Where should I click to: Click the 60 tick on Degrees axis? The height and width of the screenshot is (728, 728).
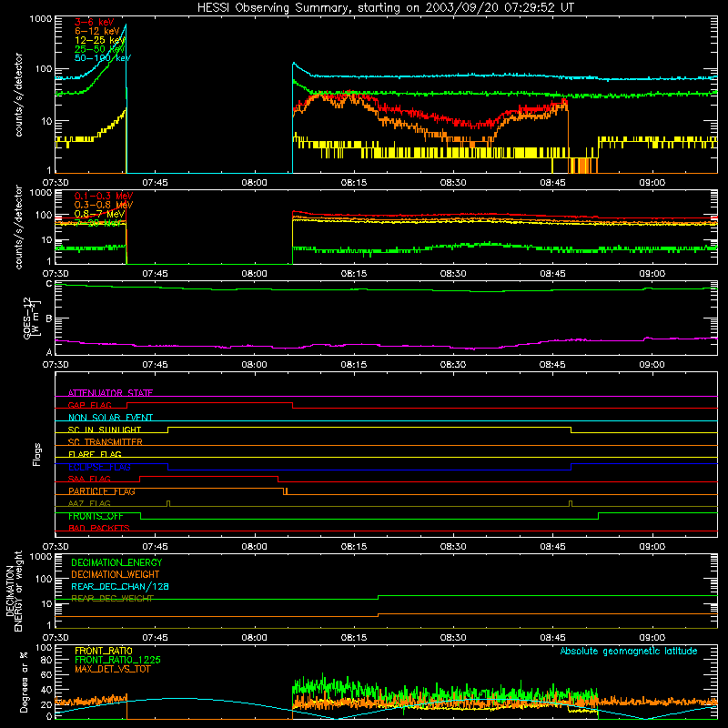pos(47,674)
